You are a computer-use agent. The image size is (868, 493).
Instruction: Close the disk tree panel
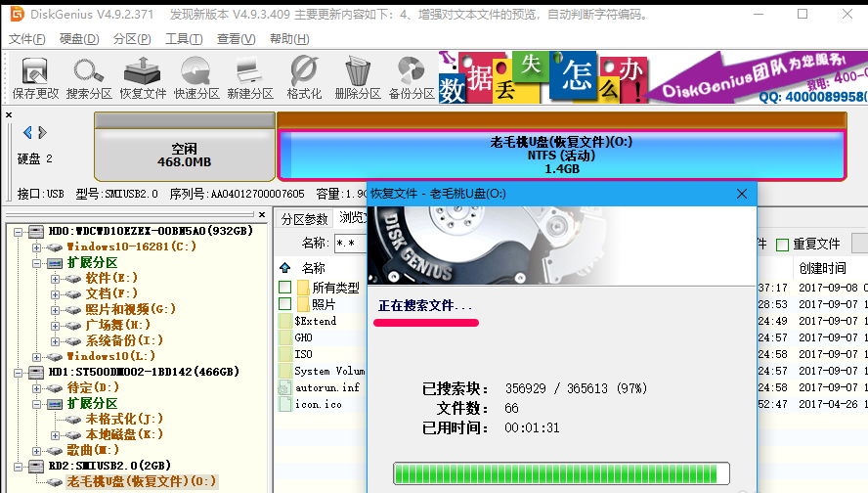click(262, 214)
